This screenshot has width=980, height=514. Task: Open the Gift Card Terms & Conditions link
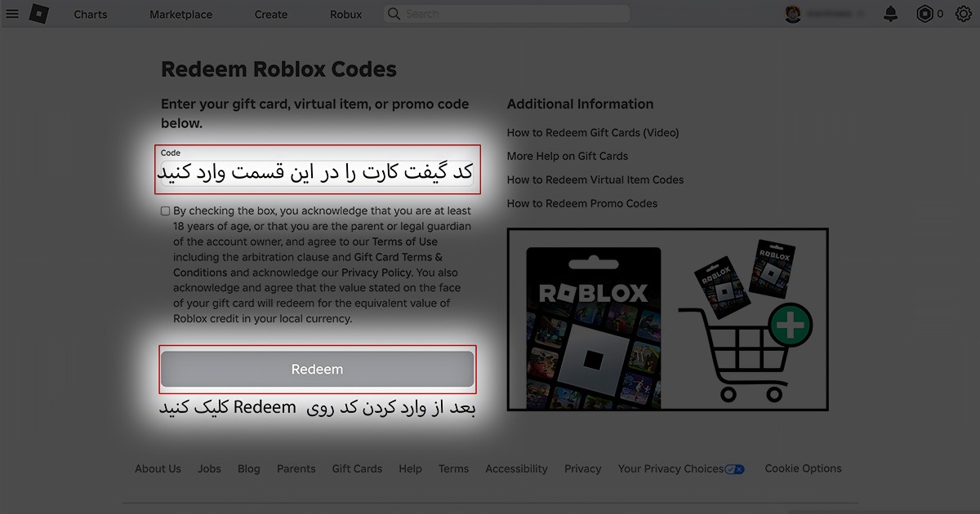pyautogui.click(x=308, y=265)
